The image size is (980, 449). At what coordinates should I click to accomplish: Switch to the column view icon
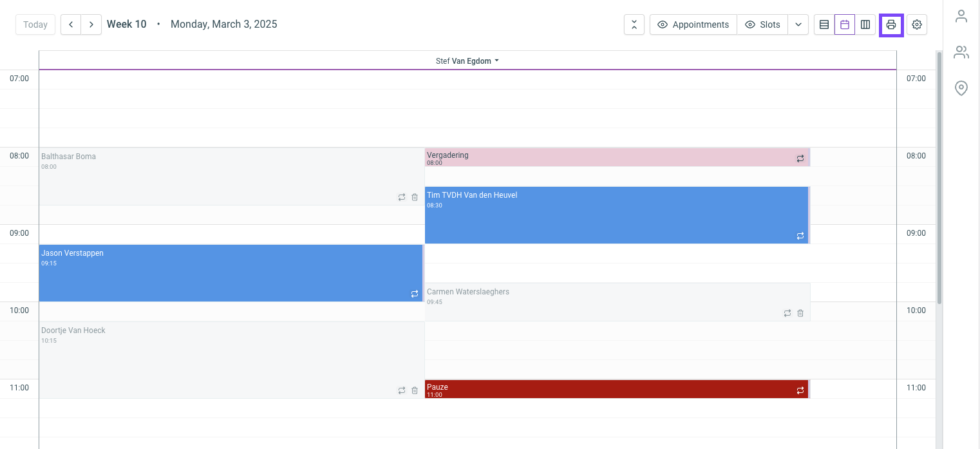point(865,25)
